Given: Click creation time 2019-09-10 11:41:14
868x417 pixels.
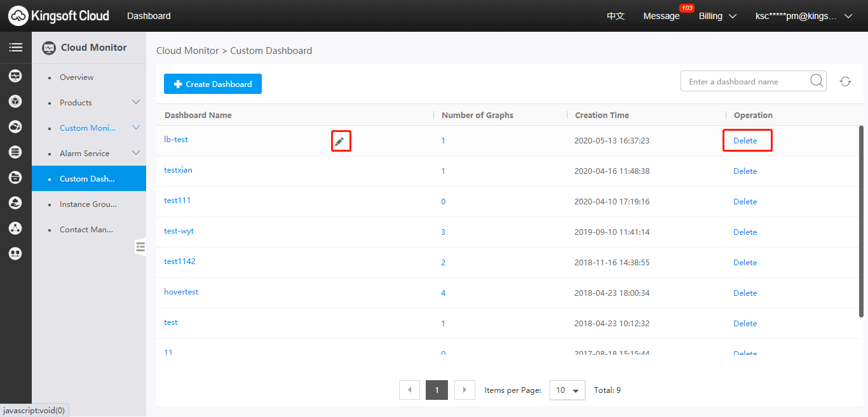Looking at the screenshot, I should 612,232.
